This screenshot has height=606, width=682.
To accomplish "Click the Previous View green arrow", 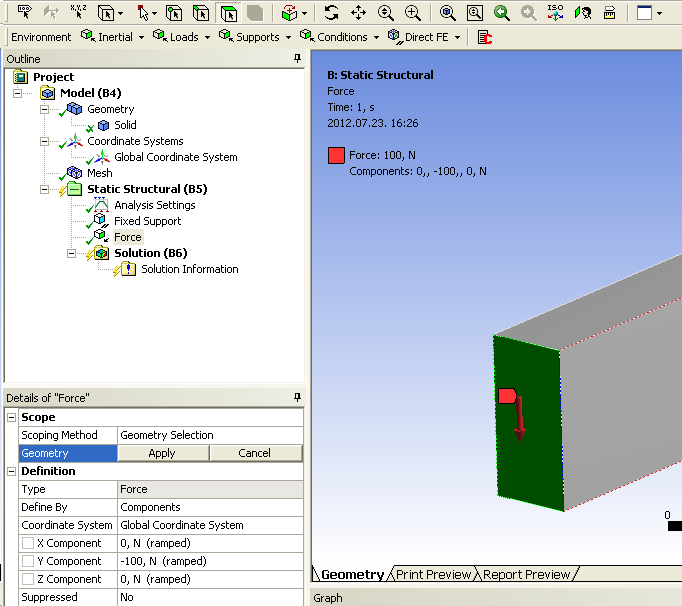I will coord(501,13).
